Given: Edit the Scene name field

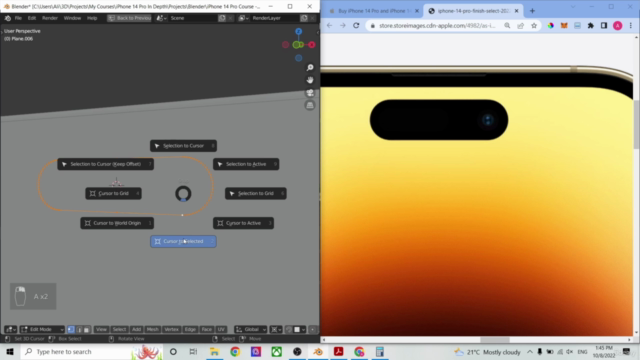Looking at the screenshot, I should click(x=193, y=18).
